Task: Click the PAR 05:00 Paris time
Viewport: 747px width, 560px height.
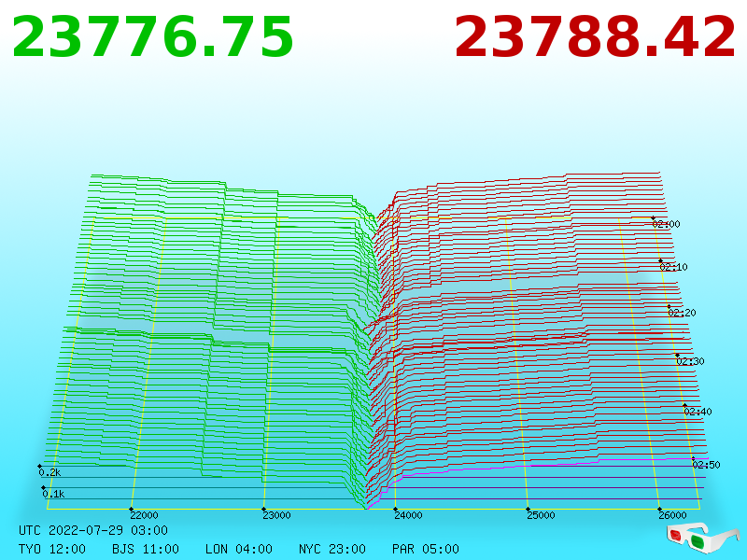Action: [x=426, y=549]
